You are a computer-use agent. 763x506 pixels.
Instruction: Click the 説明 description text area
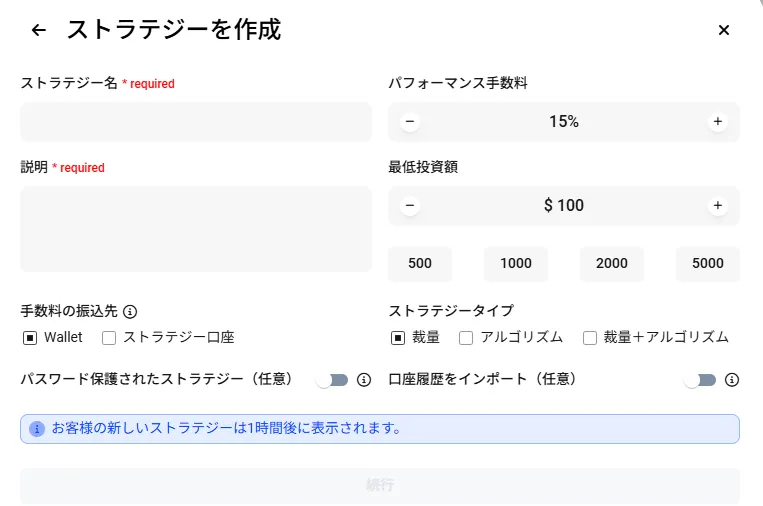196,228
